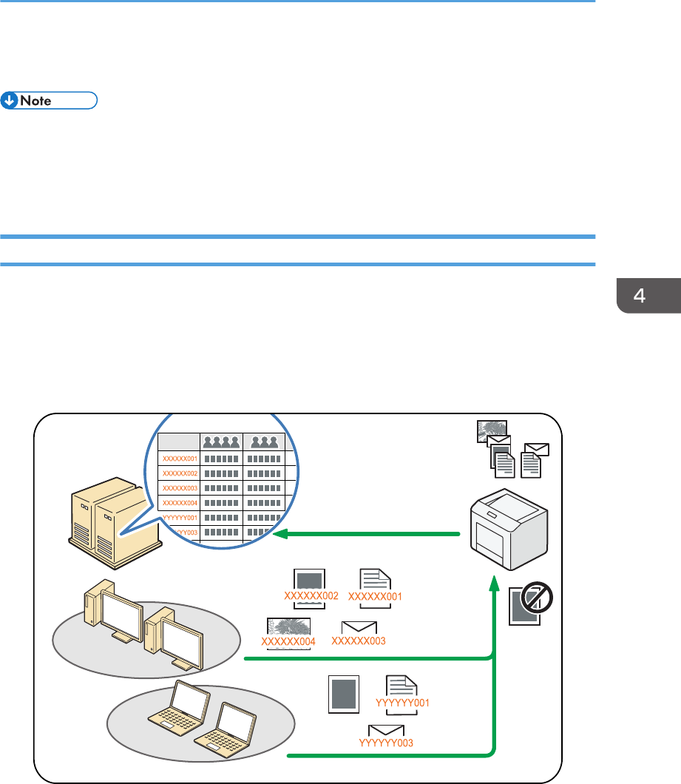Screen dimensions: 681x784
Task: Click XXXXXX004 row in the bubble table
Action: pyautogui.click(x=222, y=502)
